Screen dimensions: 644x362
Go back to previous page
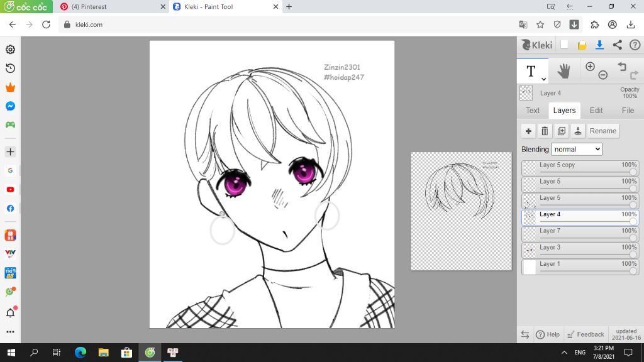point(13,25)
